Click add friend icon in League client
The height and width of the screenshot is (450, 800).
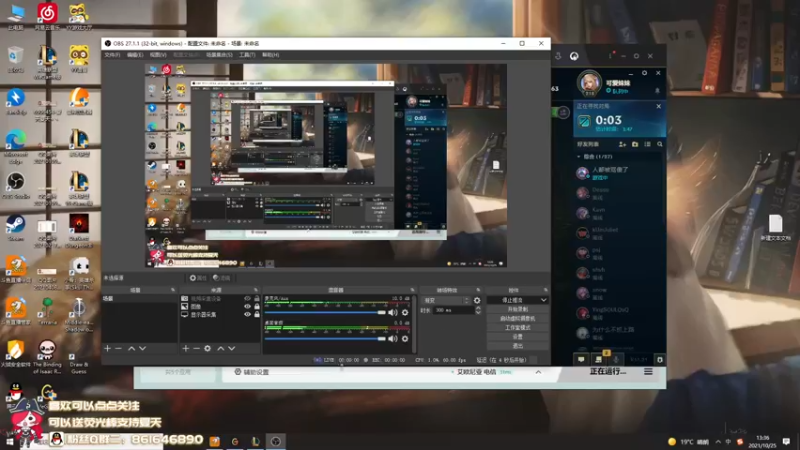(622, 144)
